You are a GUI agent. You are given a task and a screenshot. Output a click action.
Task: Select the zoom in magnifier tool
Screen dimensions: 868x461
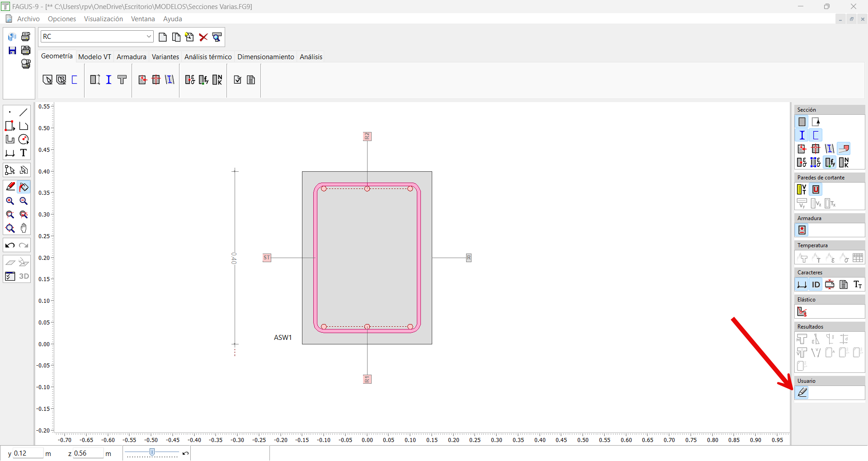(10, 201)
